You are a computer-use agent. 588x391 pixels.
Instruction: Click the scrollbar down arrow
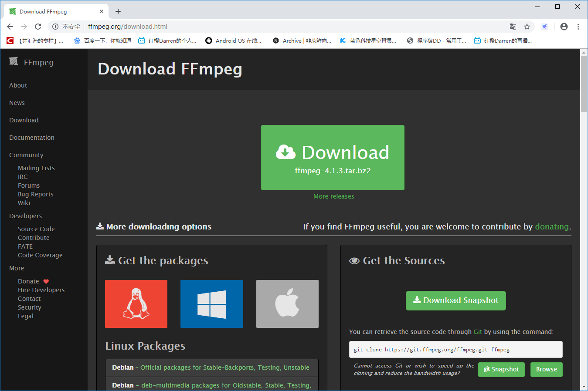click(x=584, y=387)
